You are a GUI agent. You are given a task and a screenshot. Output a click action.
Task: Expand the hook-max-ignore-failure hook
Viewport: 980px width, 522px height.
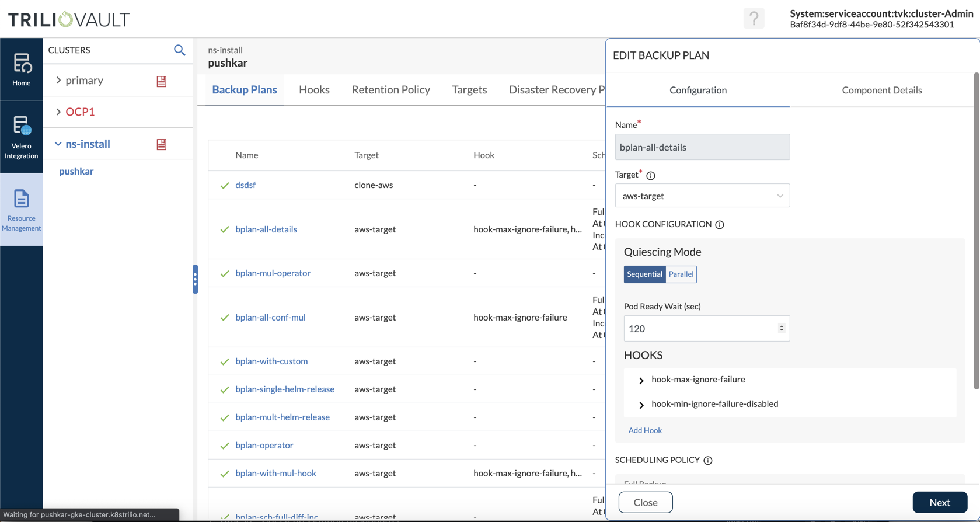641,381
